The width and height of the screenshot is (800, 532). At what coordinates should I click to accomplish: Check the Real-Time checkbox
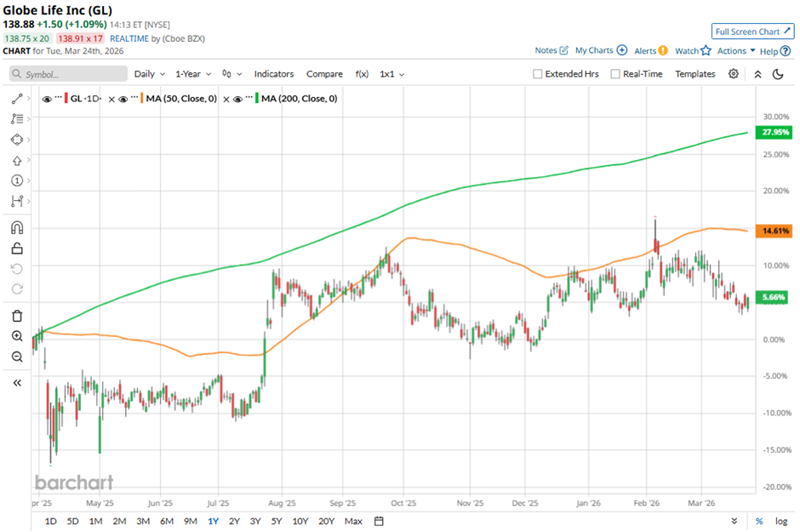click(615, 74)
